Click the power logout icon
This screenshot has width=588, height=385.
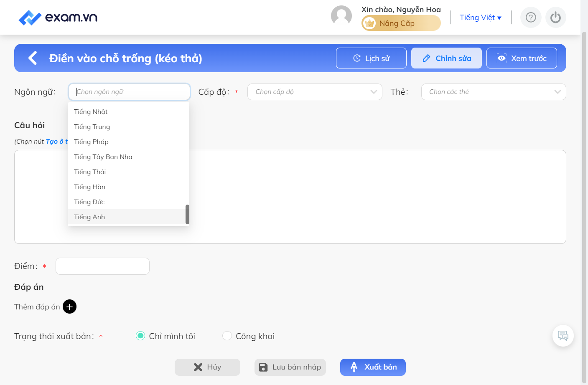[555, 18]
